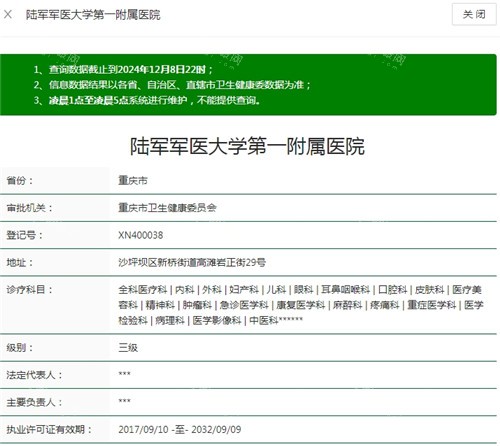Click the 登记号 label
500x446 pixels.
pos(24,235)
